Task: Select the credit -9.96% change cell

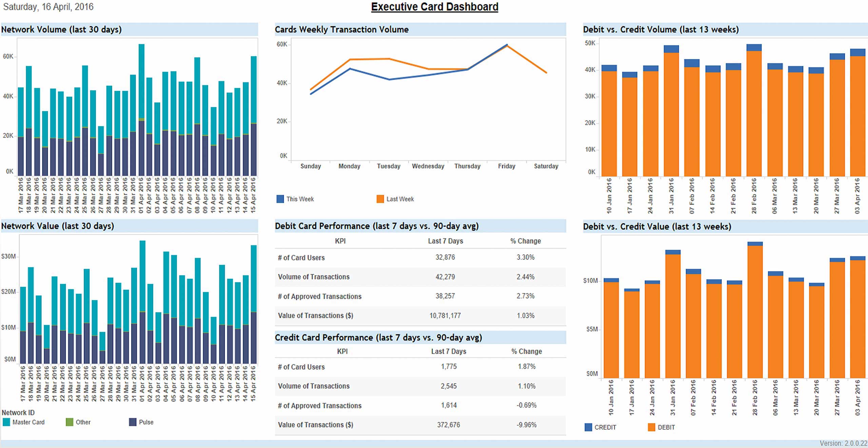Action: (x=526, y=425)
